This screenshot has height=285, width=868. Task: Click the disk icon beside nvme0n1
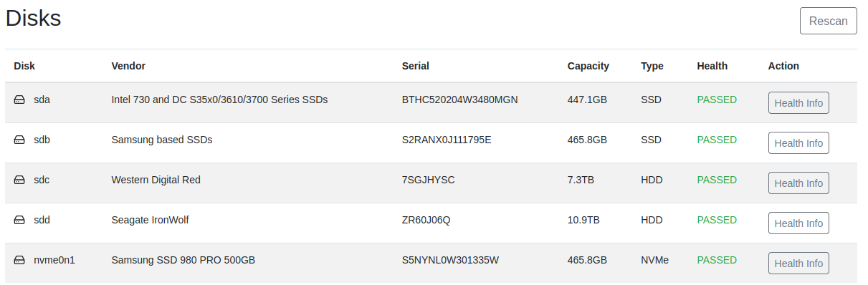(19, 261)
